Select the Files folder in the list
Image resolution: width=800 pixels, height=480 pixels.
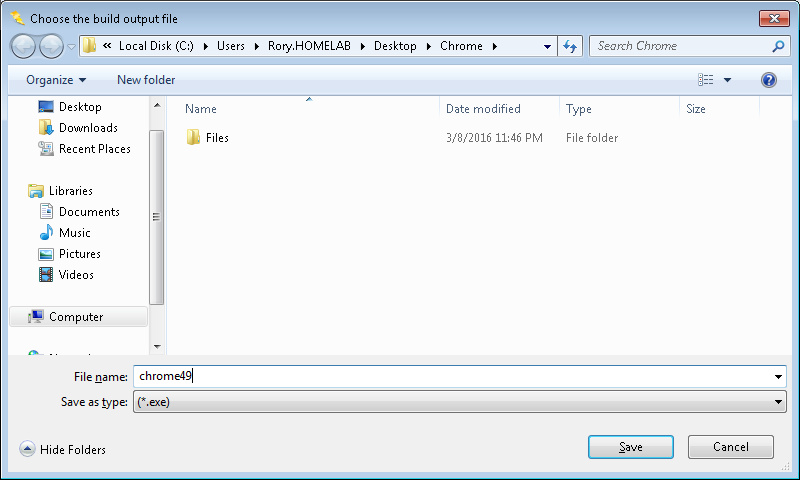217,138
